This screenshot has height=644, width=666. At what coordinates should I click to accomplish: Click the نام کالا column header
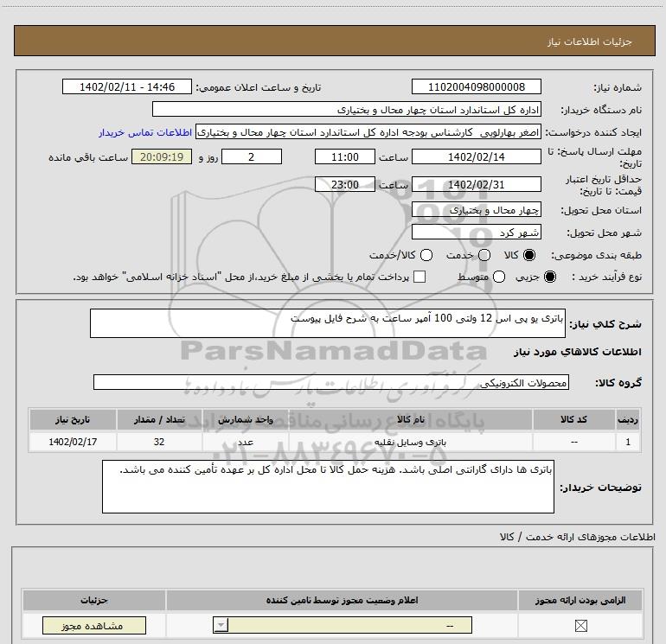click(410, 419)
